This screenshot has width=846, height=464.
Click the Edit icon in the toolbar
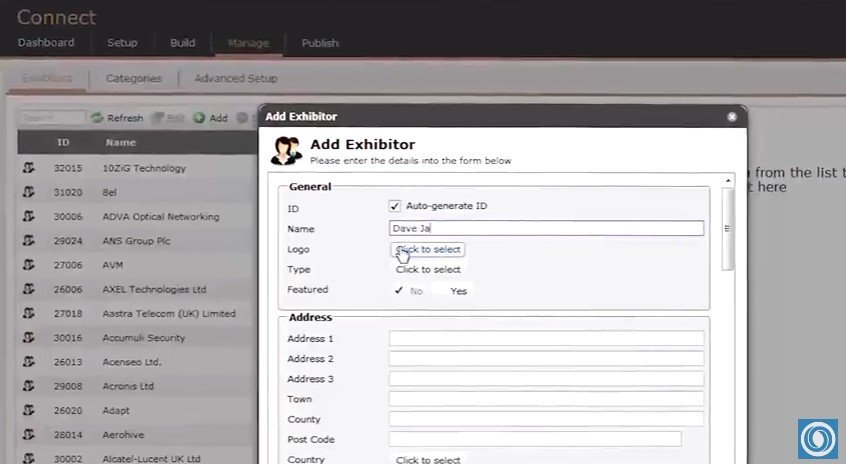coord(158,118)
